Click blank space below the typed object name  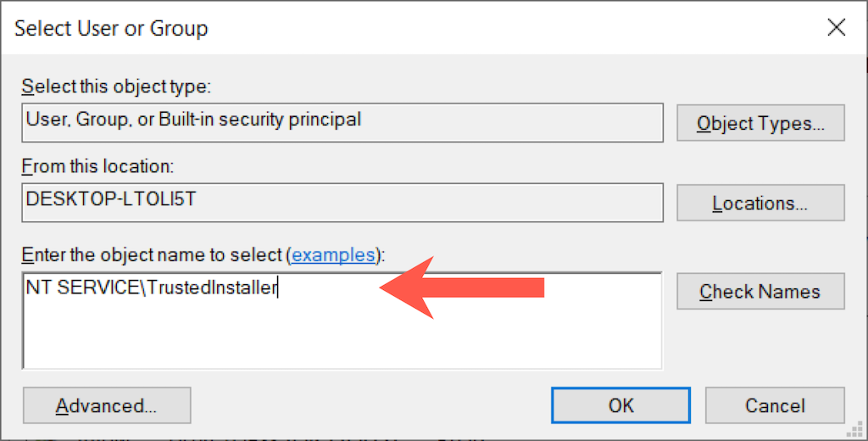click(339, 335)
